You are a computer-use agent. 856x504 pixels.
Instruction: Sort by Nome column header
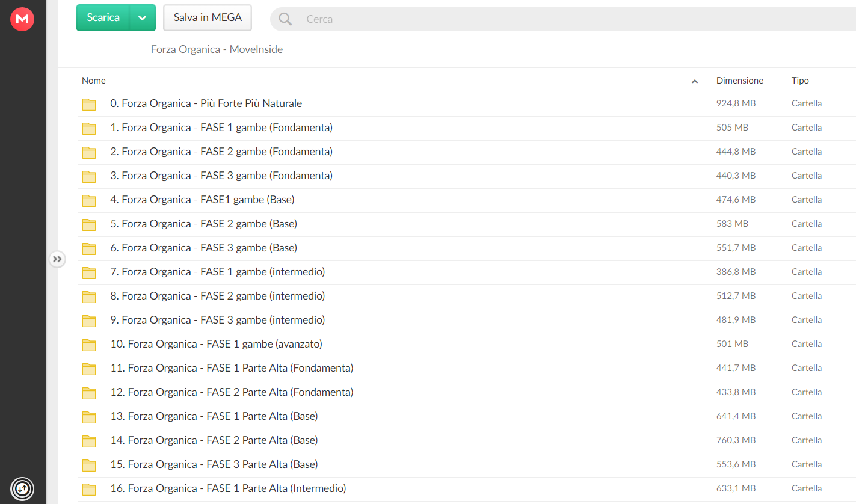click(94, 81)
